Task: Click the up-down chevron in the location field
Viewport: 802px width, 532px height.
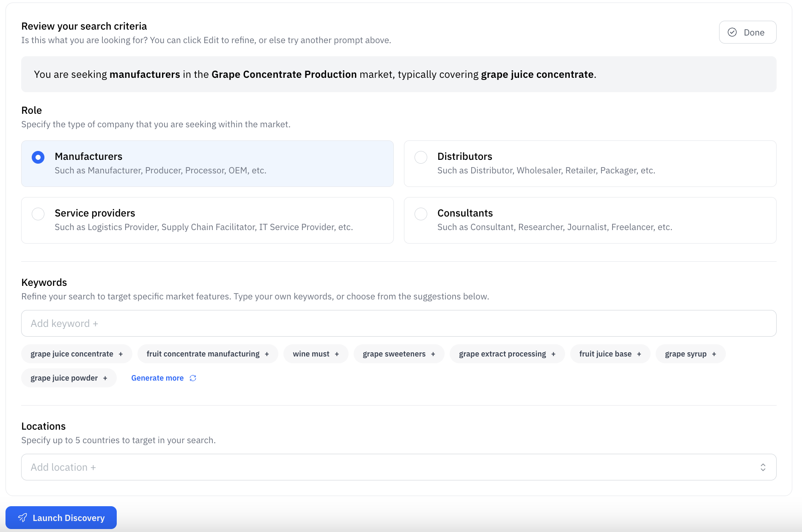Action: point(763,467)
